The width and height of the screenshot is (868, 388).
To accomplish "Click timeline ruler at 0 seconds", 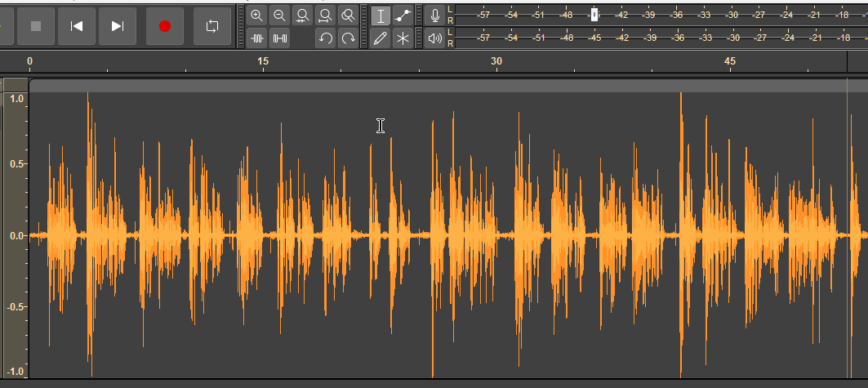I will pos(30,61).
